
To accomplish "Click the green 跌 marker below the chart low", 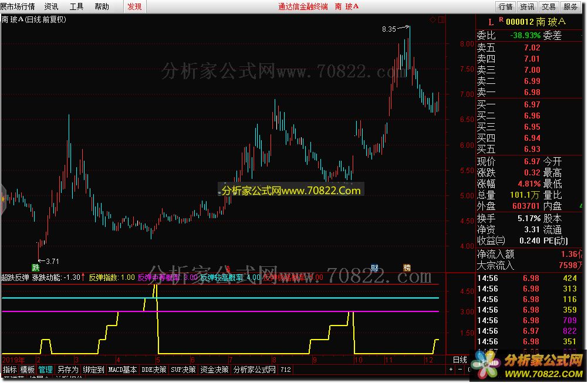I will click(36, 267).
